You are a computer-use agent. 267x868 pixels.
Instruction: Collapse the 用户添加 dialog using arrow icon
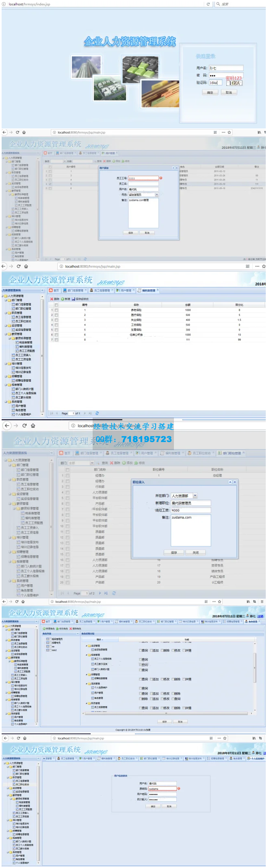173,168
